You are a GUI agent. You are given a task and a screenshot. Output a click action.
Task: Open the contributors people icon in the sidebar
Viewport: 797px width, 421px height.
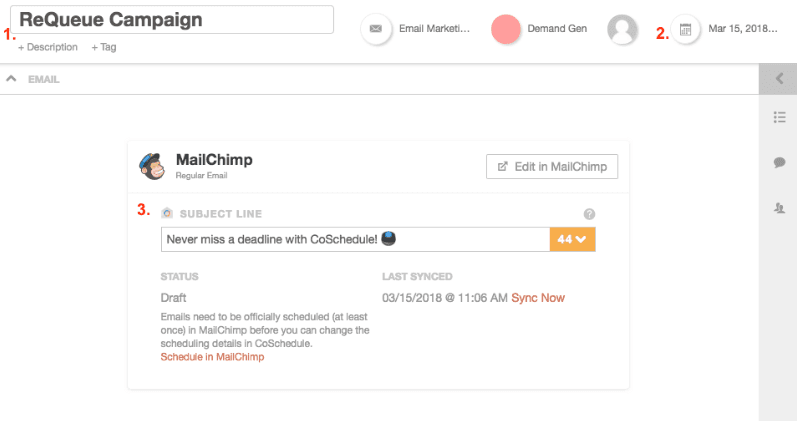(779, 207)
